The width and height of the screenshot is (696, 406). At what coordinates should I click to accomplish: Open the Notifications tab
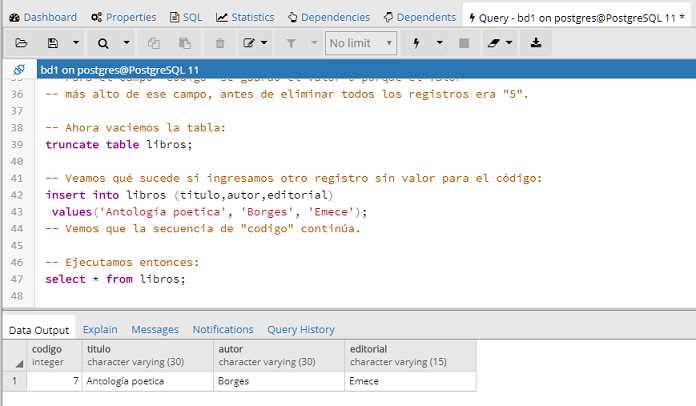point(223,330)
